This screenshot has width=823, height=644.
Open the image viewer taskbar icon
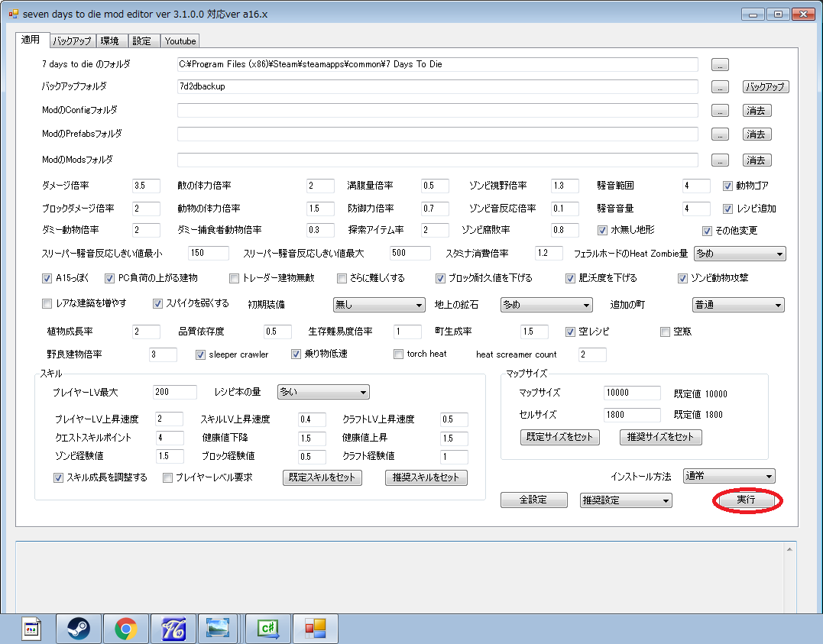pos(217,628)
